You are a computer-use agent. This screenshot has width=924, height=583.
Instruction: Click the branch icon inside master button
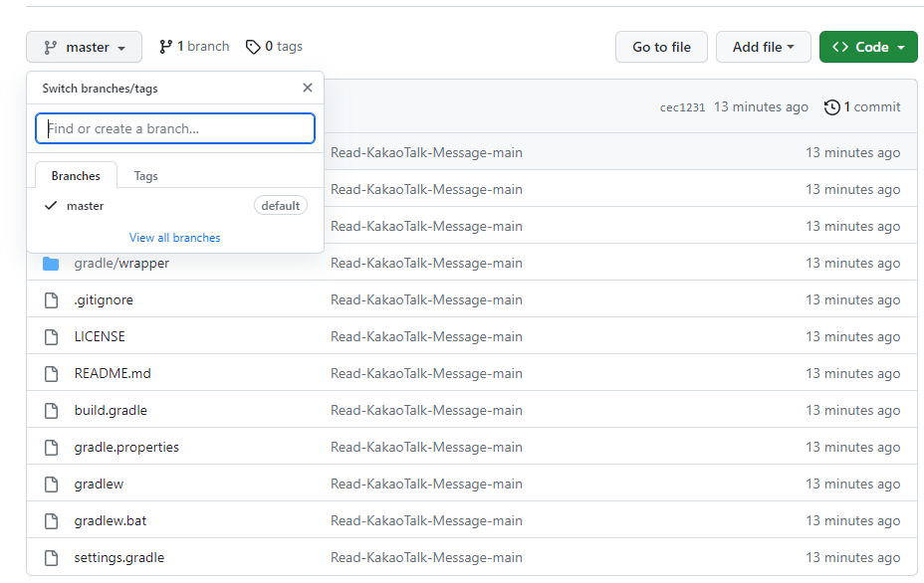51,47
